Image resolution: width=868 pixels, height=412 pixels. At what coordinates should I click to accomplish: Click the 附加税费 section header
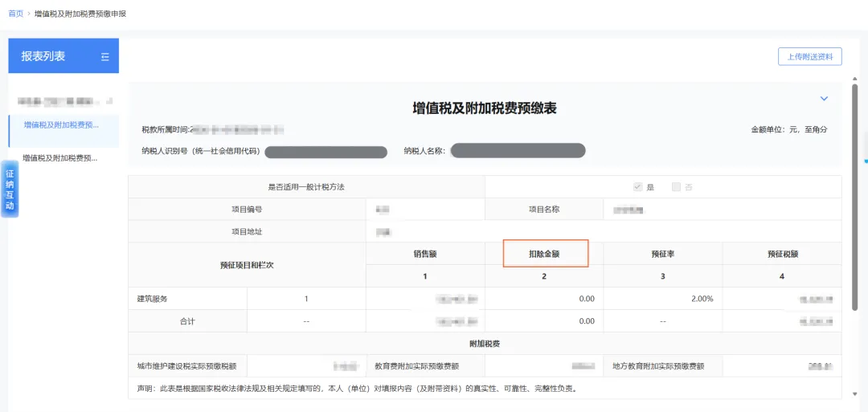pyautogui.click(x=485, y=344)
